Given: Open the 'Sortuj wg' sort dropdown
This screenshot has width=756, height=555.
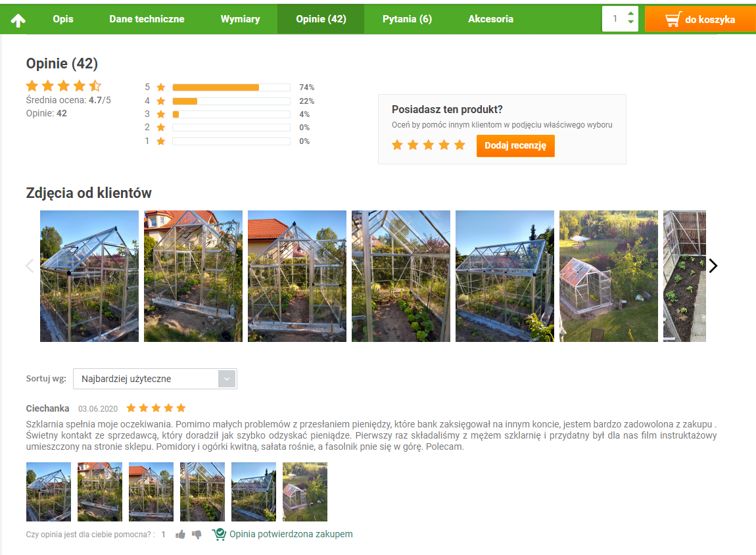Looking at the screenshot, I should (x=154, y=379).
